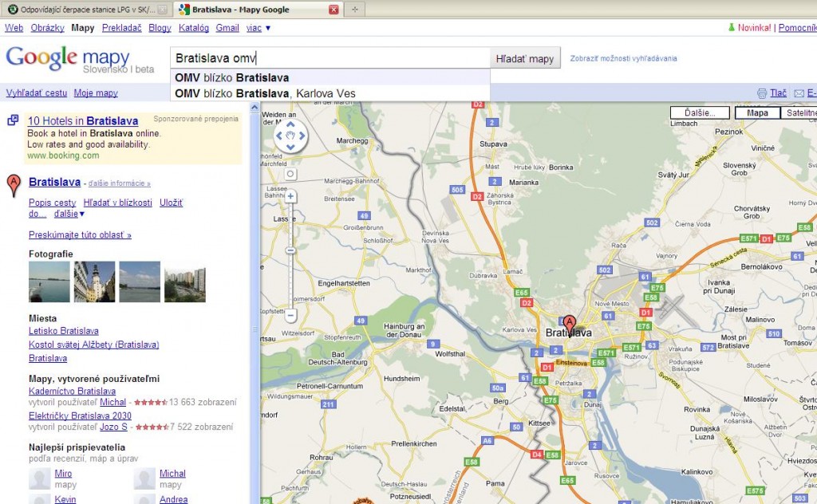Click the red A marker beside Bratislava result

pos(14,186)
